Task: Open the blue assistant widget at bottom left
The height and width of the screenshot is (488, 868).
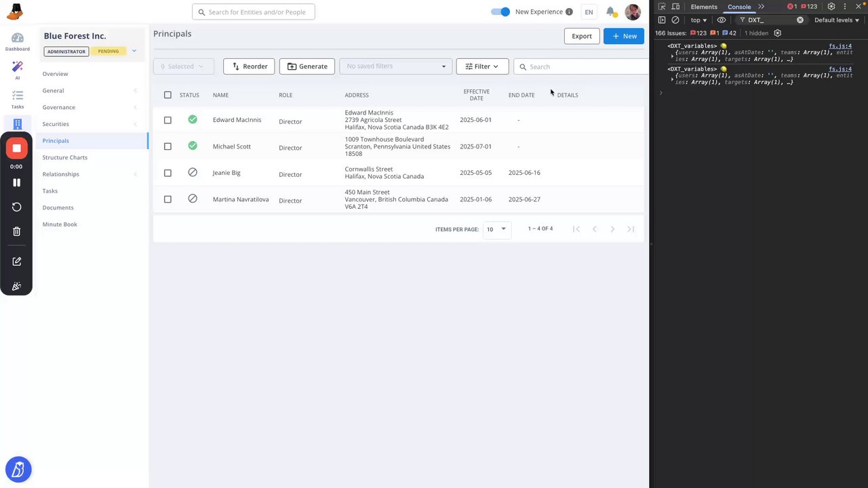Action: pos(18,469)
